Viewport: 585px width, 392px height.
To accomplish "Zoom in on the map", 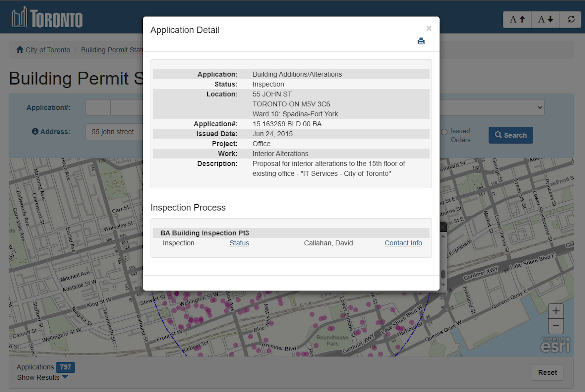I will click(x=556, y=311).
